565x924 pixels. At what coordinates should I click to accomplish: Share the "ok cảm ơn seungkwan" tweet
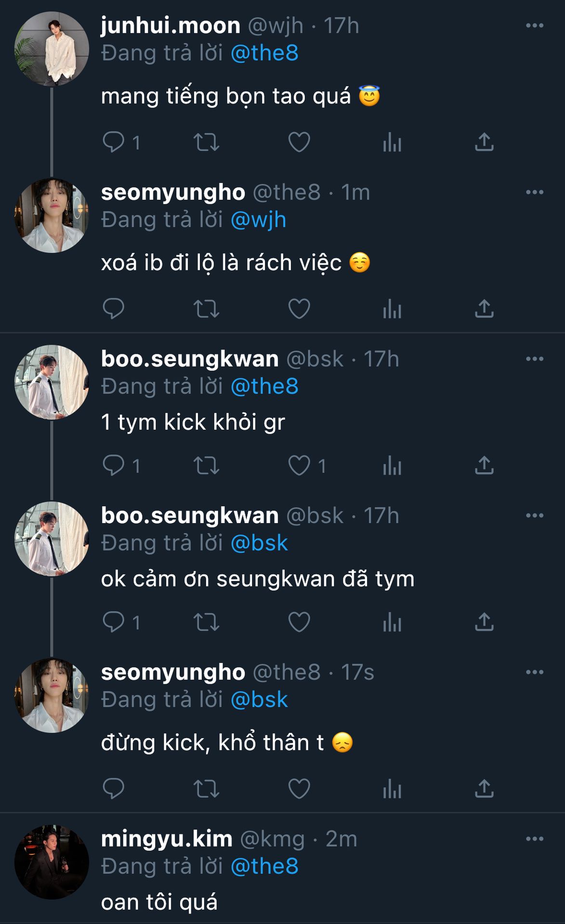tap(484, 622)
